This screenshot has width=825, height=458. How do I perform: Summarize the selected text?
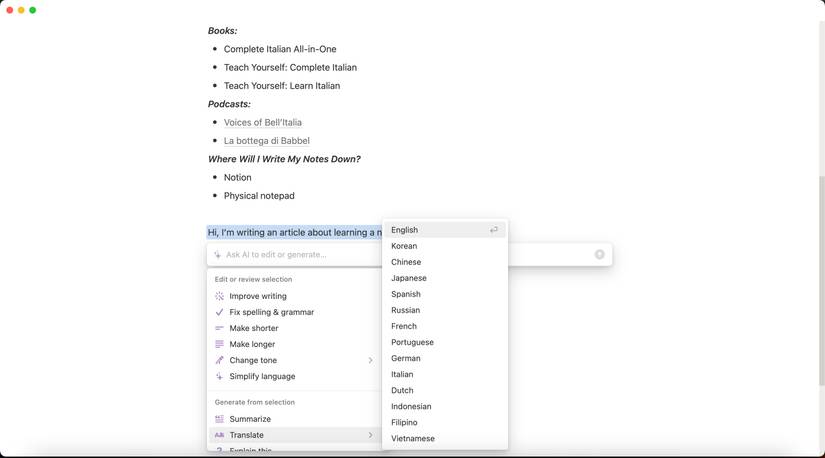pyautogui.click(x=295, y=419)
